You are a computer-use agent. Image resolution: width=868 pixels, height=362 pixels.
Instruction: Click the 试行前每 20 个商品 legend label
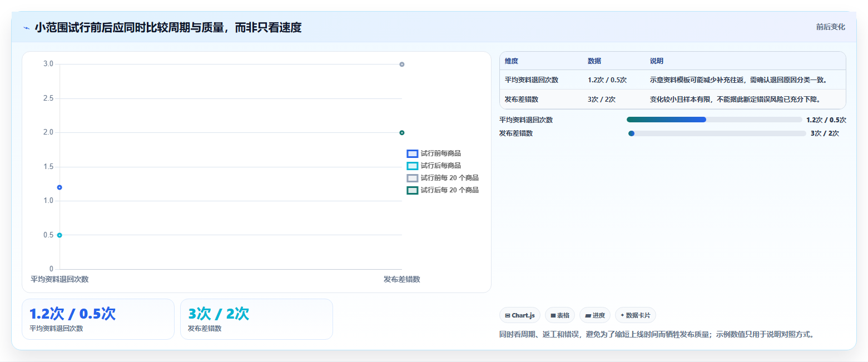click(450, 178)
